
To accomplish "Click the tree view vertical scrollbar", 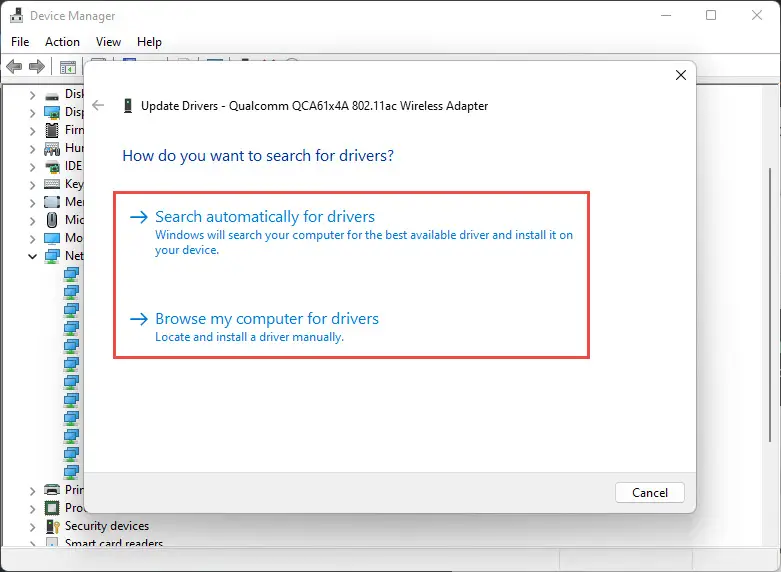I will pos(770,304).
